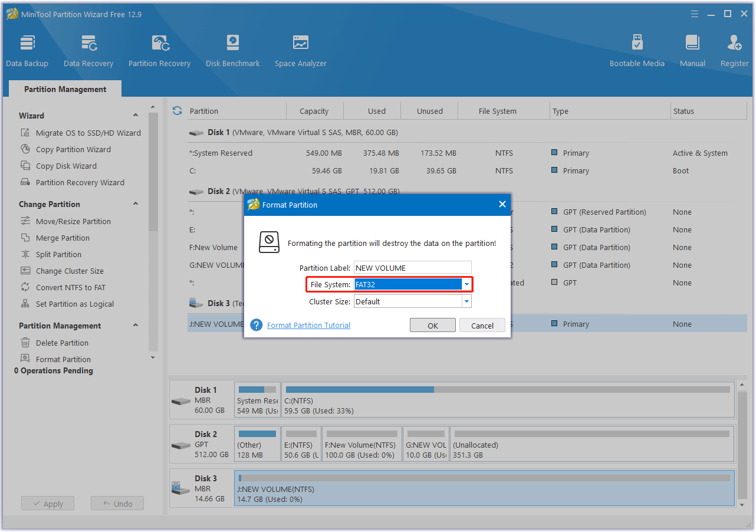
Task: Choose Delete Partition
Action: 54,343
